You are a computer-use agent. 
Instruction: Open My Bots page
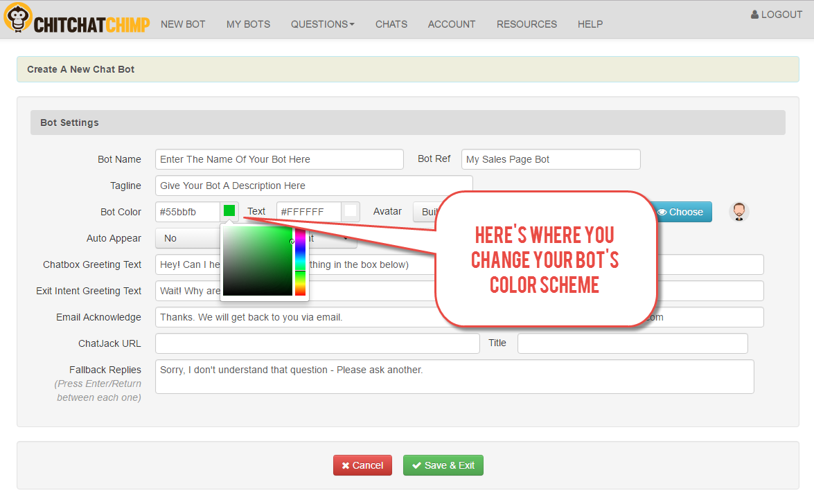coord(248,24)
